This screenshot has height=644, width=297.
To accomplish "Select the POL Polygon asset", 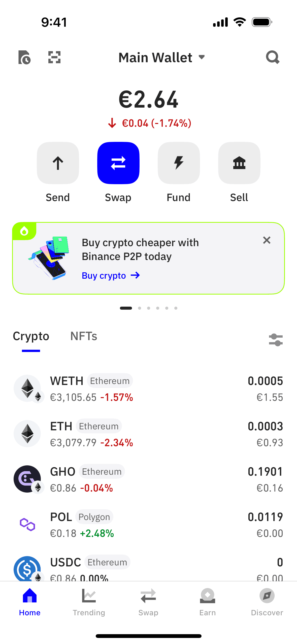I will tap(148, 525).
